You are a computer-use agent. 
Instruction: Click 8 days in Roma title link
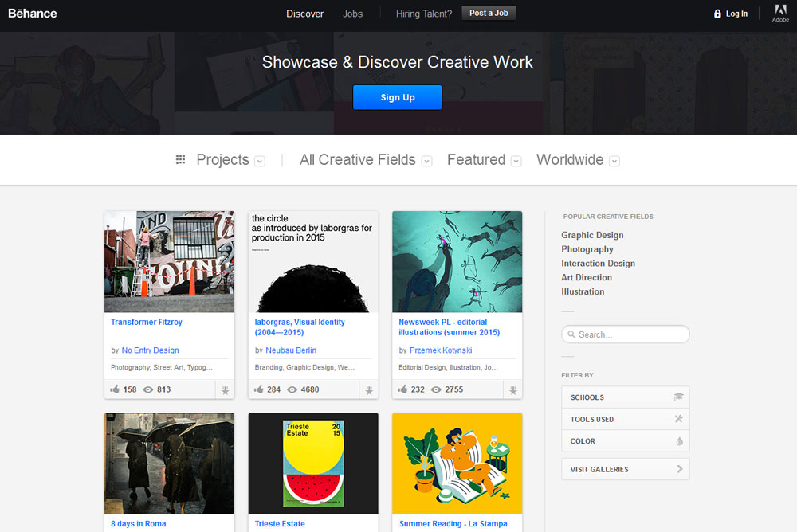coord(138,524)
